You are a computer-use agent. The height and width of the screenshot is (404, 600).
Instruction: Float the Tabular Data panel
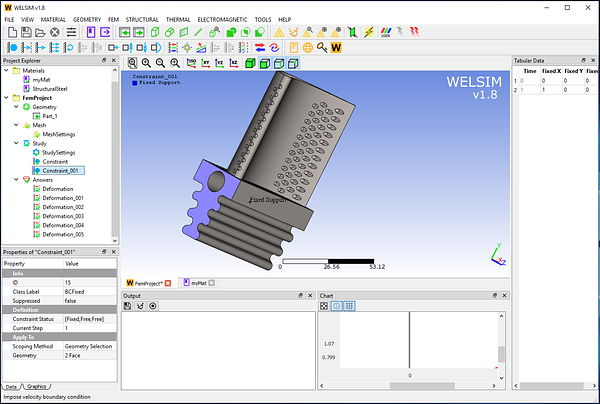584,60
